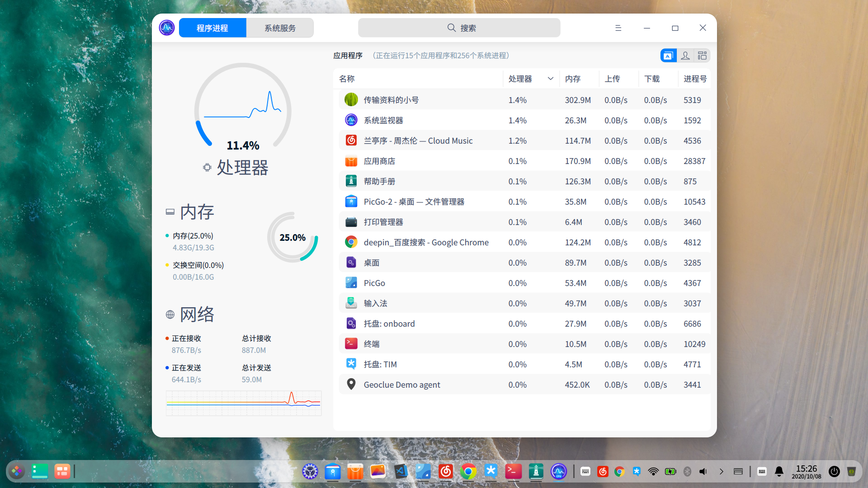Viewport: 868px width, 488px height.
Task: Click the notifications bell in the tray
Action: 778,471
